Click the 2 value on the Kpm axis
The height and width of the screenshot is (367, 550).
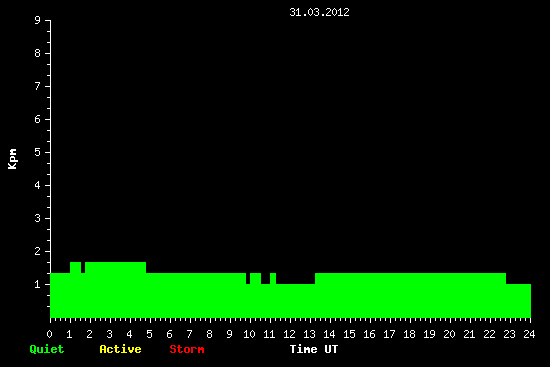tap(38, 251)
